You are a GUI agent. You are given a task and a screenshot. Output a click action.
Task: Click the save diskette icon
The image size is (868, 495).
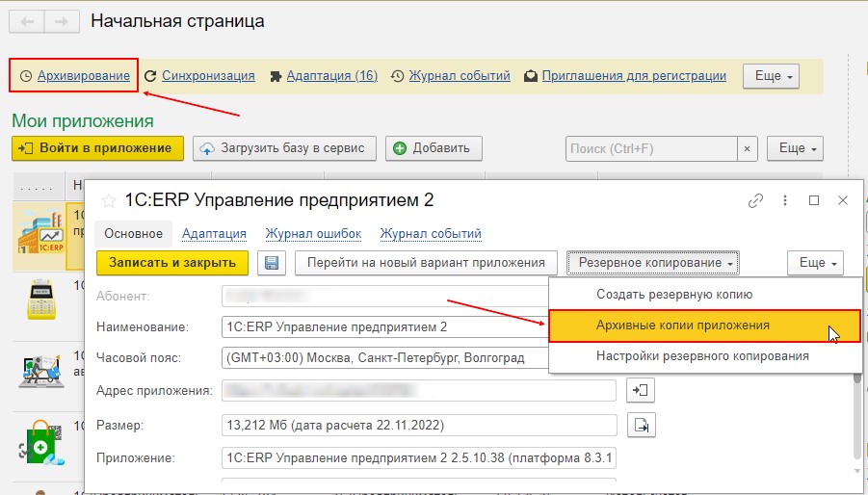coord(272,263)
